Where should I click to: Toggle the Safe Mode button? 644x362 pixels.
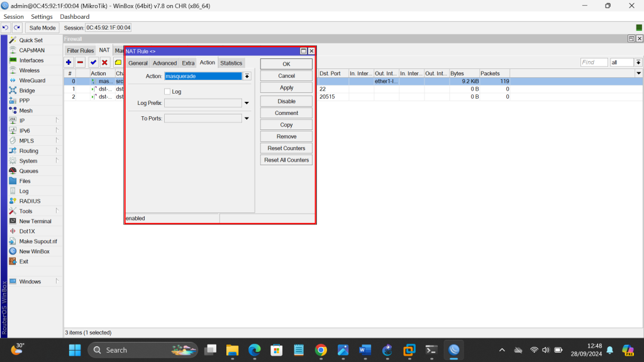pyautogui.click(x=42, y=28)
